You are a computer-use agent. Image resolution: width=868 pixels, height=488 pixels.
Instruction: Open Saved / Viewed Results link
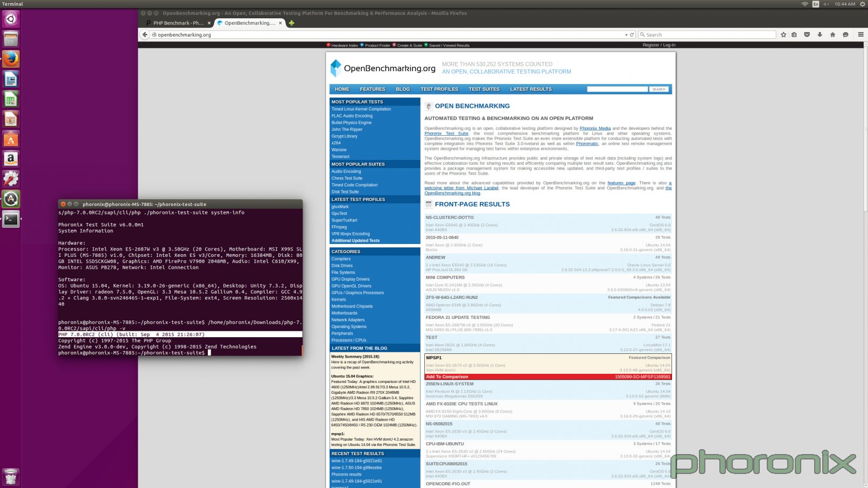449,45
